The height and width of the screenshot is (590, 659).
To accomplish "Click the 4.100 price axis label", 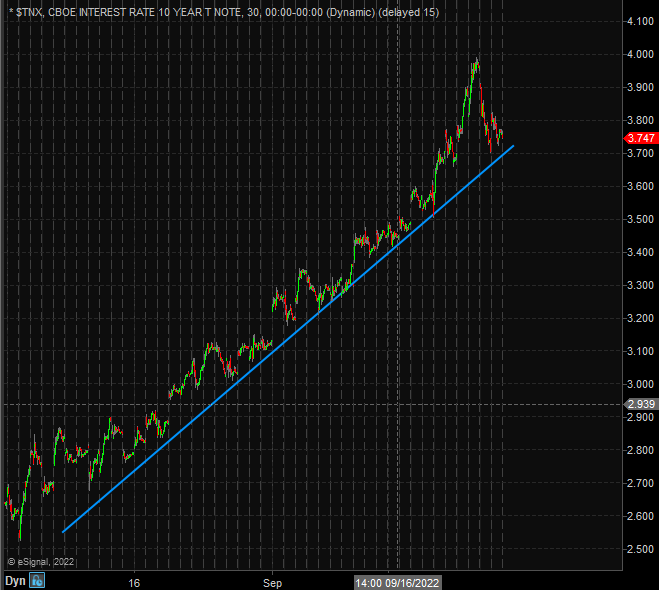I will [641, 21].
